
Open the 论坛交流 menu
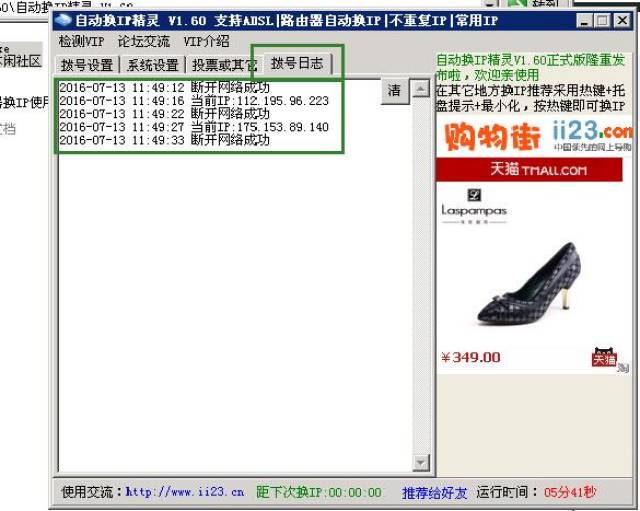(x=143, y=41)
